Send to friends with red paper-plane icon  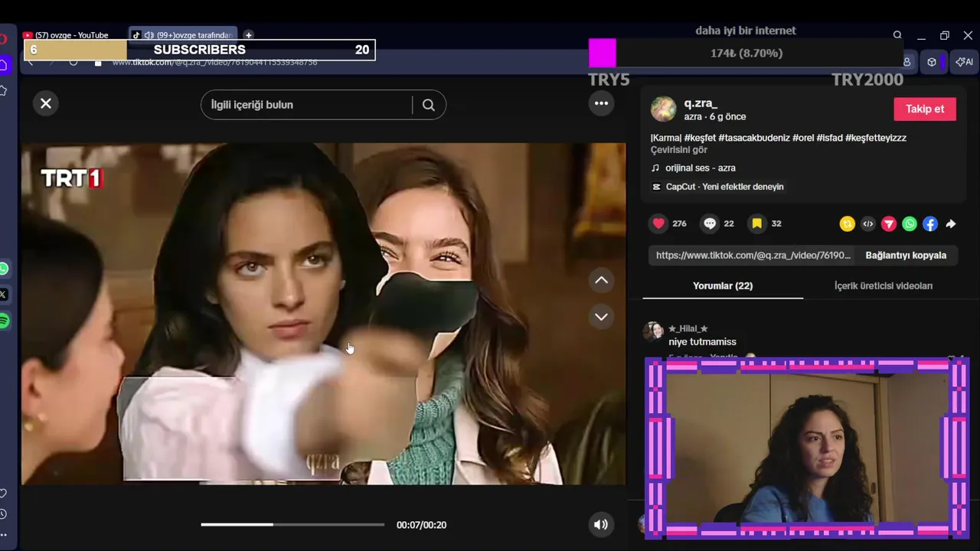(x=888, y=223)
